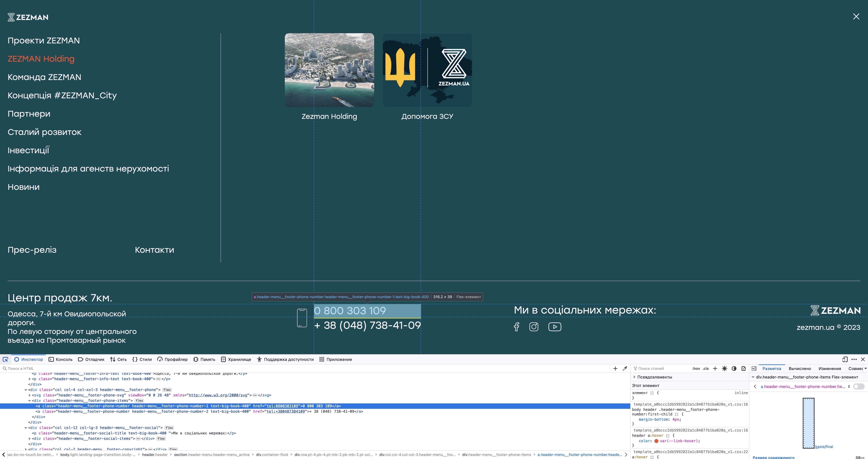This screenshot has height=459, width=868.
Task: Toggle the flex item overlay switch
Action: pyautogui.click(x=859, y=387)
